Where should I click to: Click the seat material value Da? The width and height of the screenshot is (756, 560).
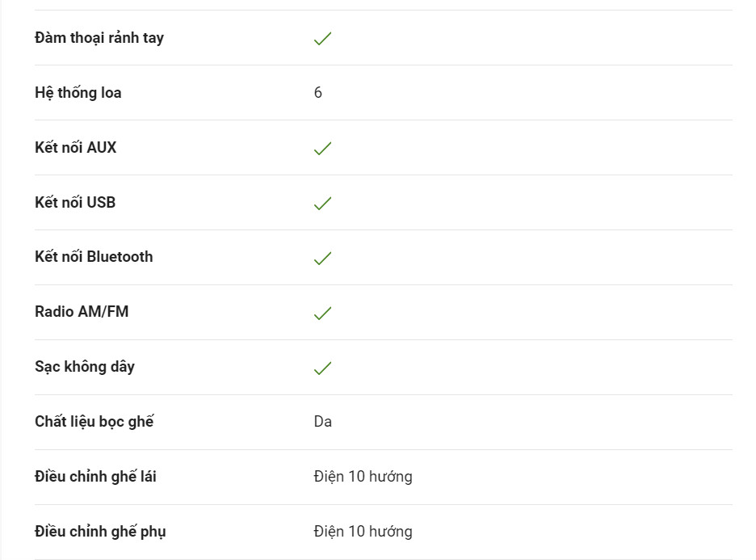(x=322, y=422)
